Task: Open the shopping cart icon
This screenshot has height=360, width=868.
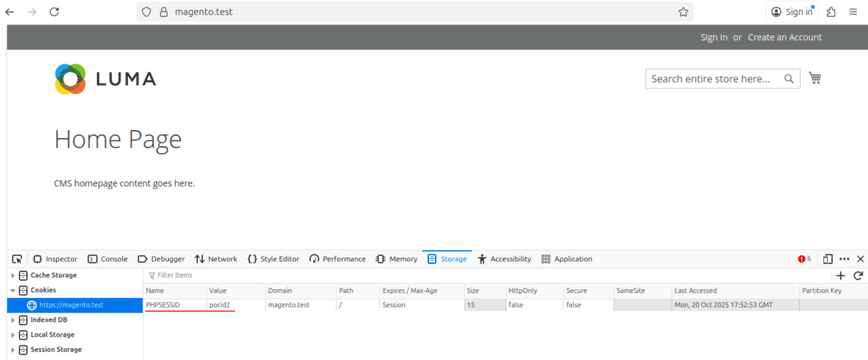Action: [x=814, y=78]
